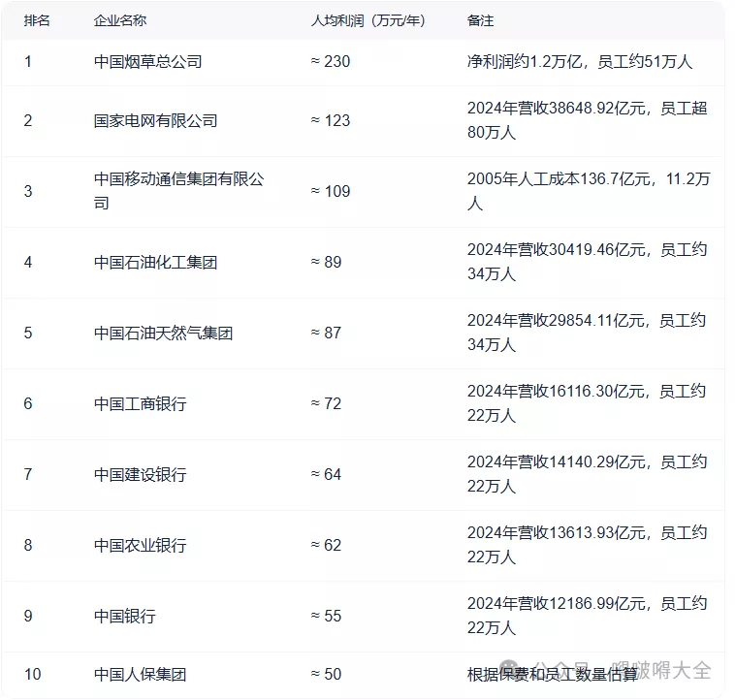Select the 中国烟草总公司 company name
735x700 pixels.
tap(147, 62)
